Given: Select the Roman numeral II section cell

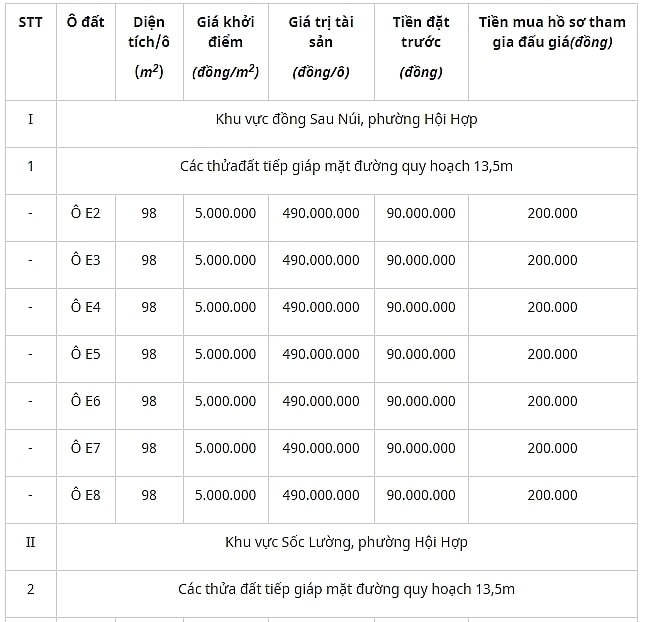Looking at the screenshot, I should pyautogui.click(x=31, y=542).
